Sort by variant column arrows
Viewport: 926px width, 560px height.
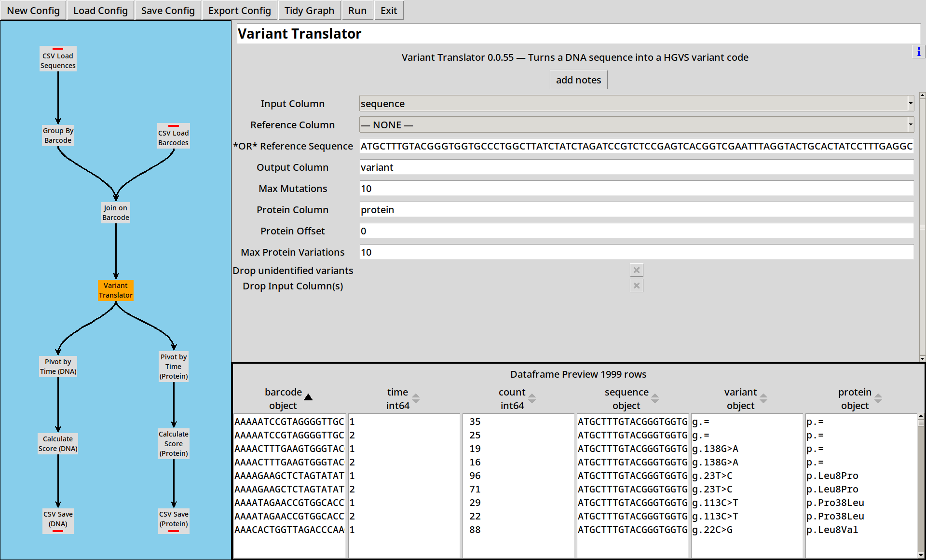point(763,398)
